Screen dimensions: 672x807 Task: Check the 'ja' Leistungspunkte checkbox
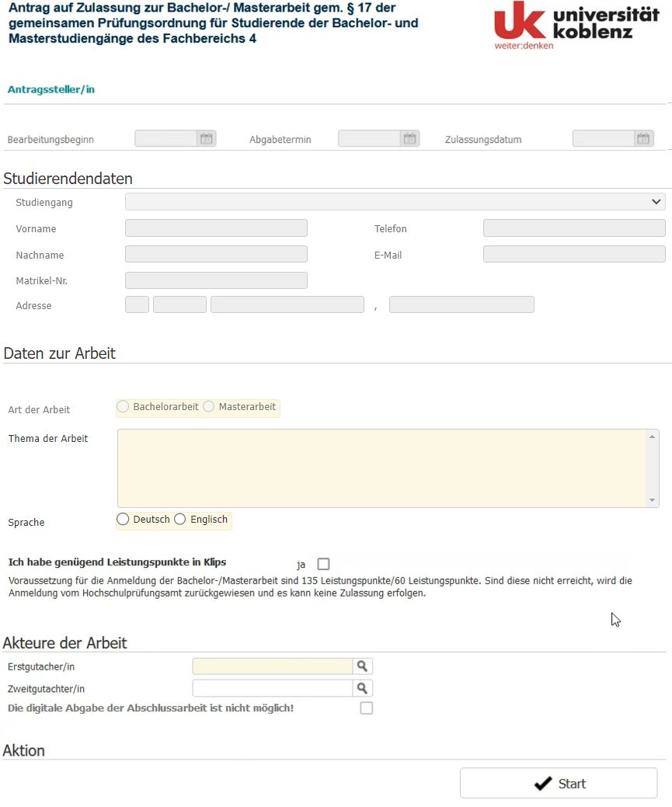coord(323,564)
